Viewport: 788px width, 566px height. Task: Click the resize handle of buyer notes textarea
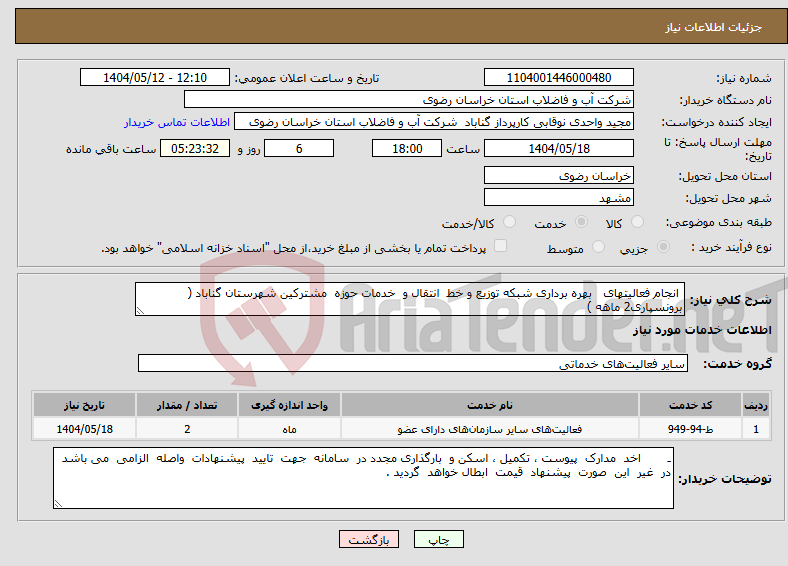click(x=58, y=504)
